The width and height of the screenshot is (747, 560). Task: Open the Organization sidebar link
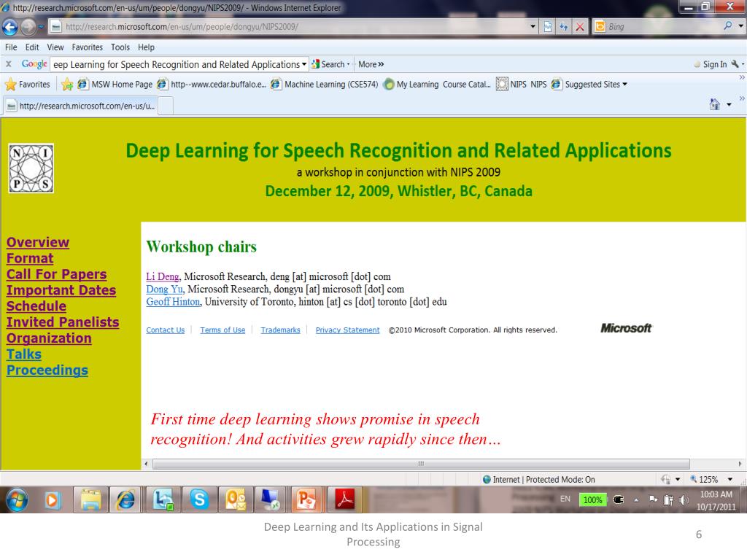pyautogui.click(x=49, y=338)
